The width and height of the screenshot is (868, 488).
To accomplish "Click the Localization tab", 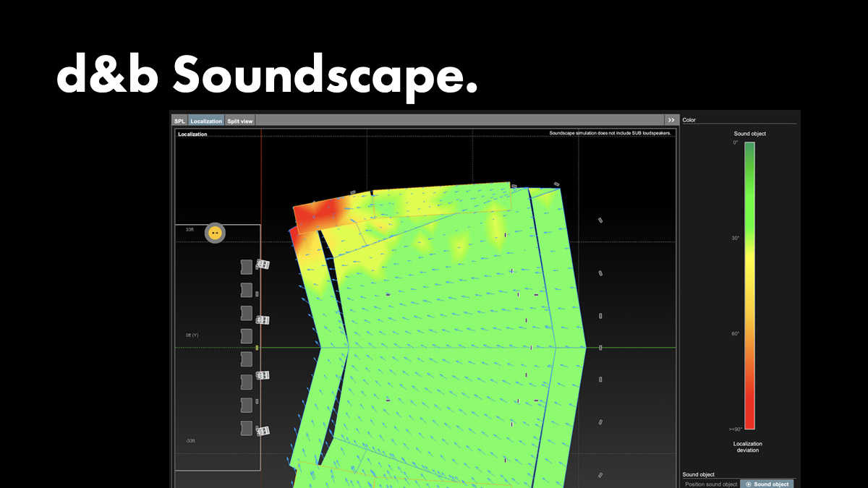I will [x=205, y=120].
